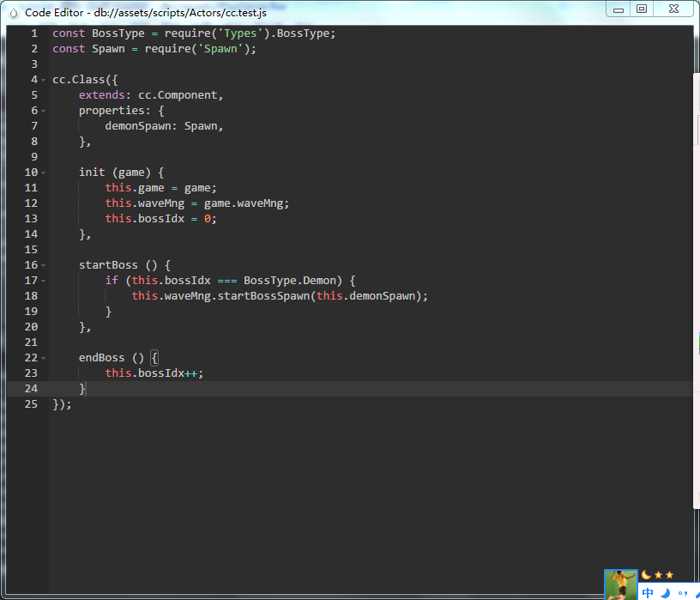Click 'endBoss' method name on line 22
This screenshot has height=600, width=700.
[x=102, y=358]
